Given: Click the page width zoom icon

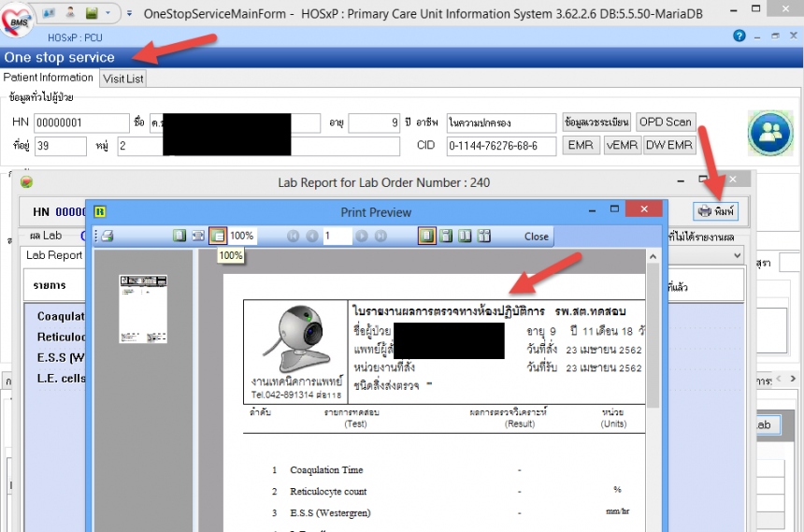Looking at the screenshot, I should tap(198, 237).
